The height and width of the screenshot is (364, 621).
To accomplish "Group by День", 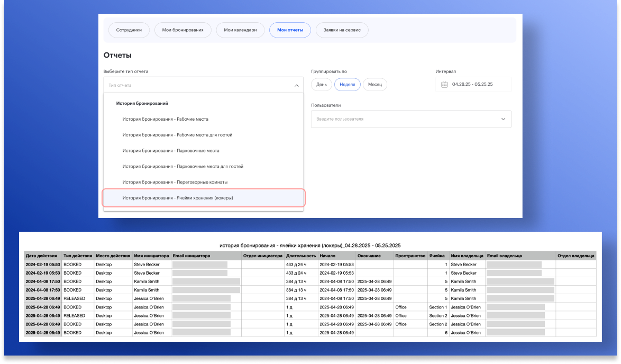I will click(321, 84).
